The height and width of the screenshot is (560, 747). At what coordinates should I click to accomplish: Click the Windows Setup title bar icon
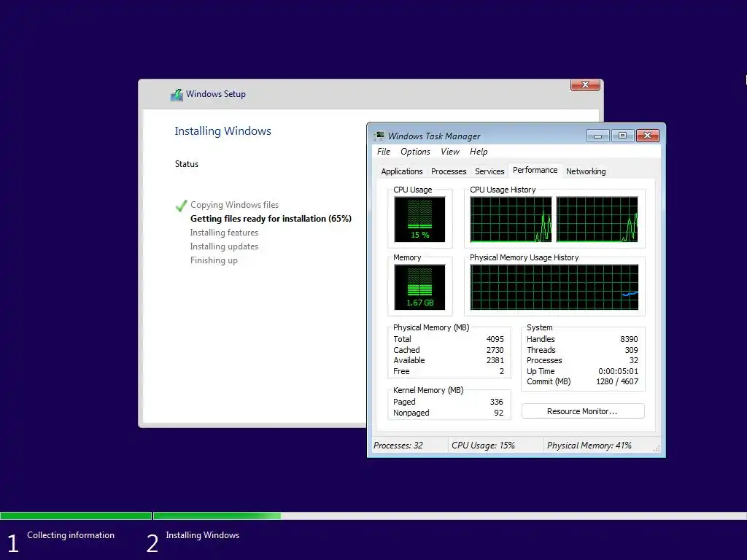(x=177, y=94)
